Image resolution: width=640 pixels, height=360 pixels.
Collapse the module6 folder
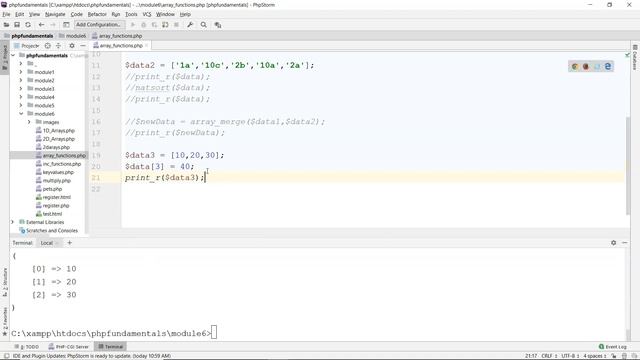[x=21, y=114]
